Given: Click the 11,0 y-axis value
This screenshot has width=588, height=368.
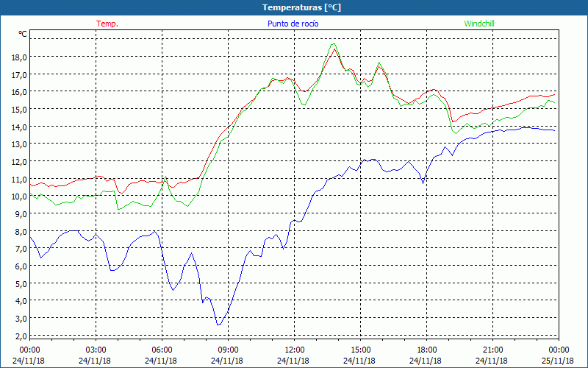Looking at the screenshot, I should [x=20, y=179].
